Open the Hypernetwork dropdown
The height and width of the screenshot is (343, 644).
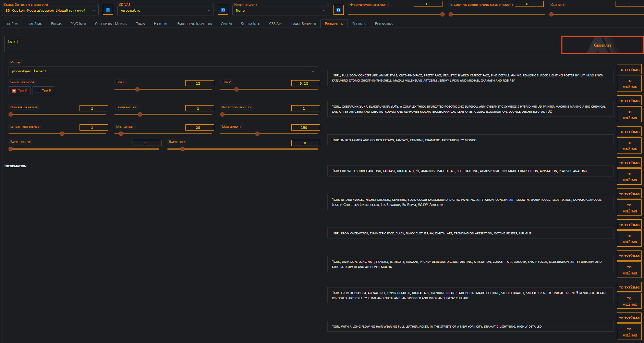pos(281,11)
